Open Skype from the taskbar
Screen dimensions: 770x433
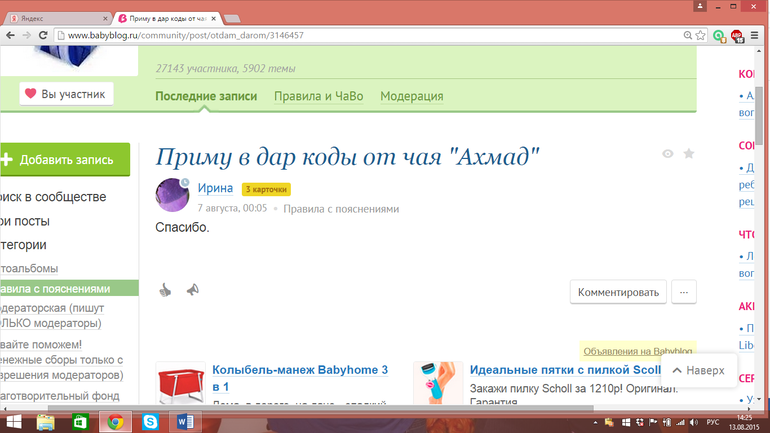[x=150, y=422]
